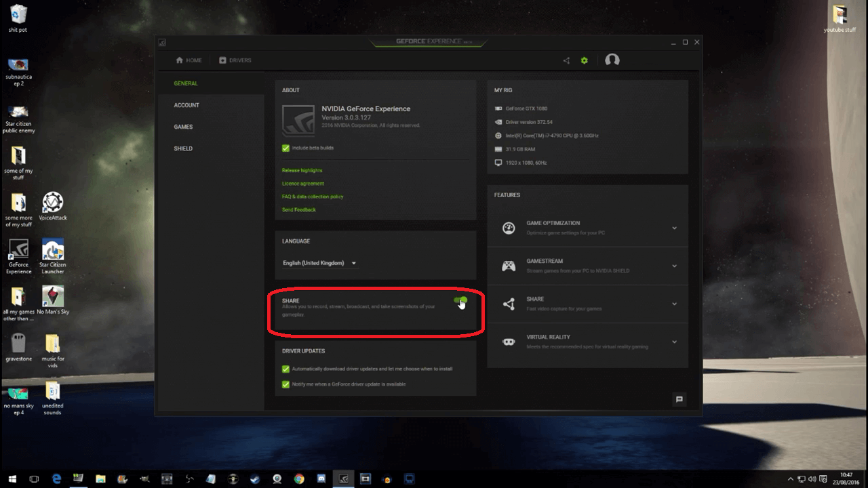Open GeForce Experience desktop shortcut
Viewport: 868px width, 488px height.
[x=19, y=256]
